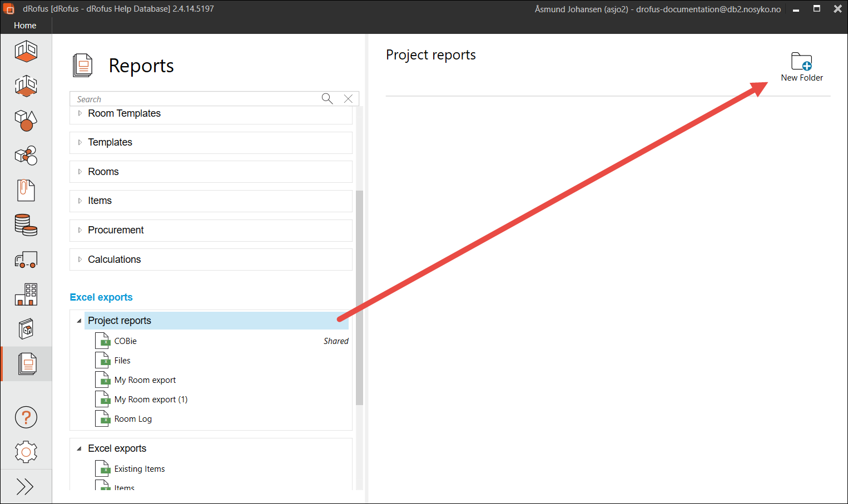
Task: Collapse the Project reports folder
Action: pyautogui.click(x=79, y=321)
